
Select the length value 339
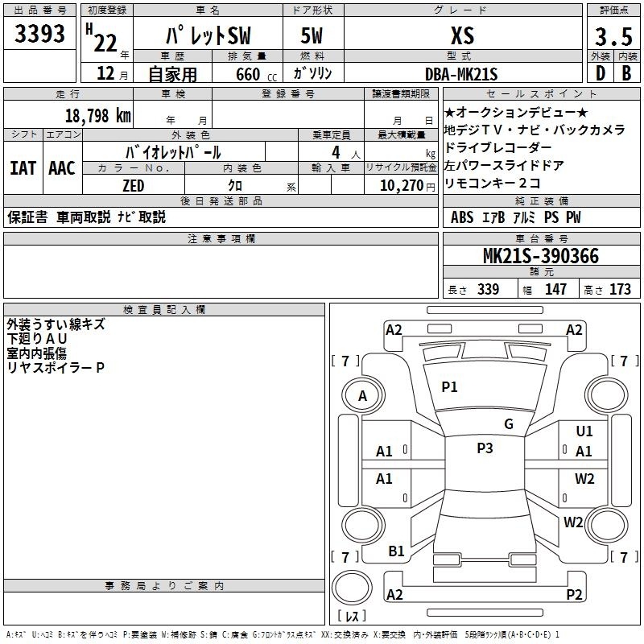(488, 289)
